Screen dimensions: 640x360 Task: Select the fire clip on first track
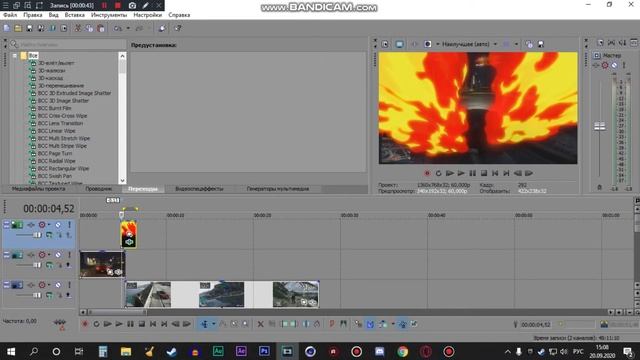point(129,234)
